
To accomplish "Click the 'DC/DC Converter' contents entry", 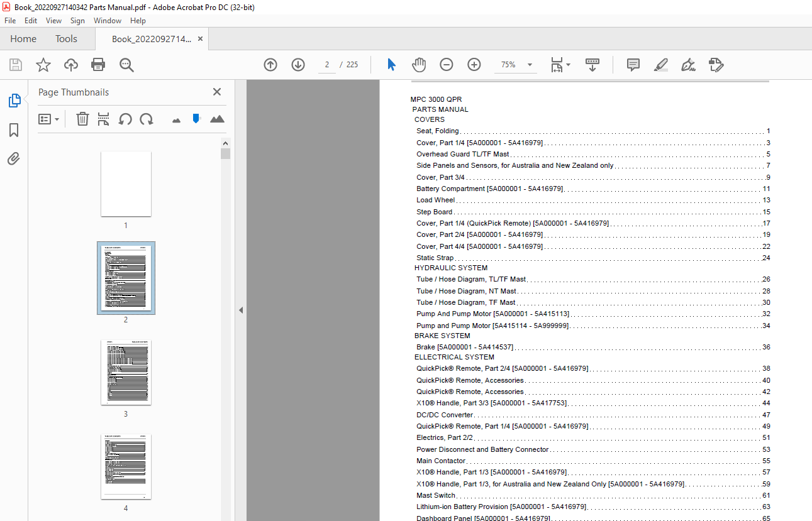I will [445, 415].
